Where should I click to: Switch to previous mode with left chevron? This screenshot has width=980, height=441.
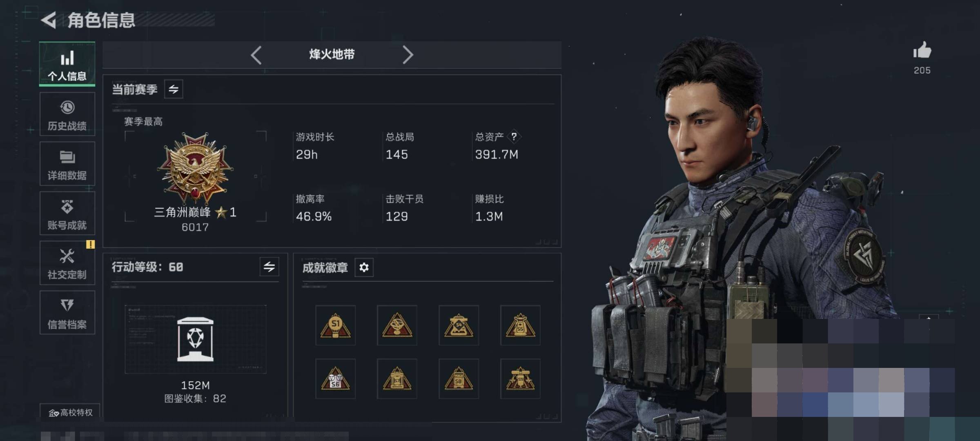(256, 55)
